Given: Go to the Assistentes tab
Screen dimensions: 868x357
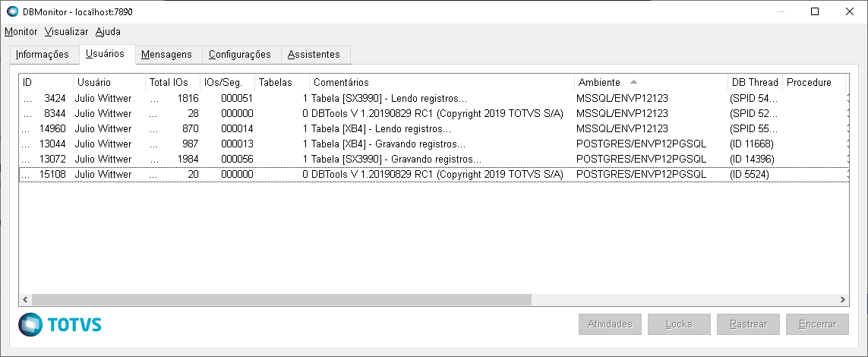Looking at the screenshot, I should 314,55.
